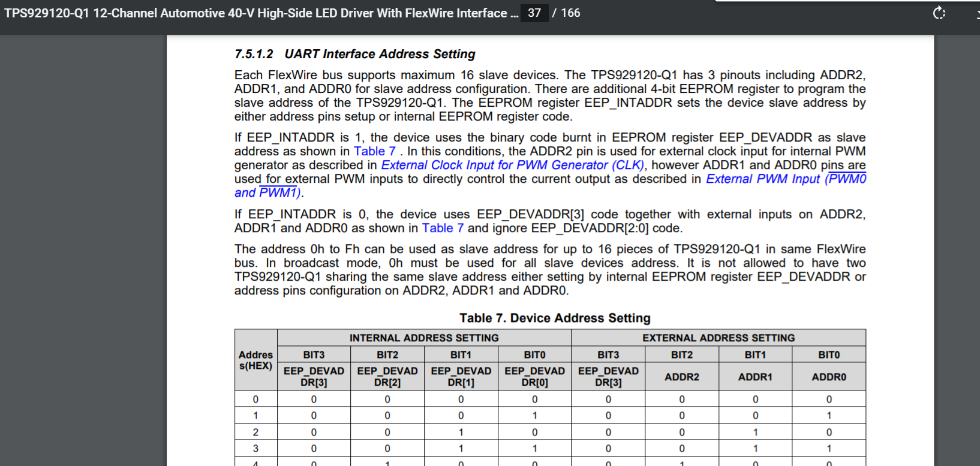The width and height of the screenshot is (980, 466).
Task: Click the 'EEP_DEVADDR[1]' header cell
Action: pos(461,377)
